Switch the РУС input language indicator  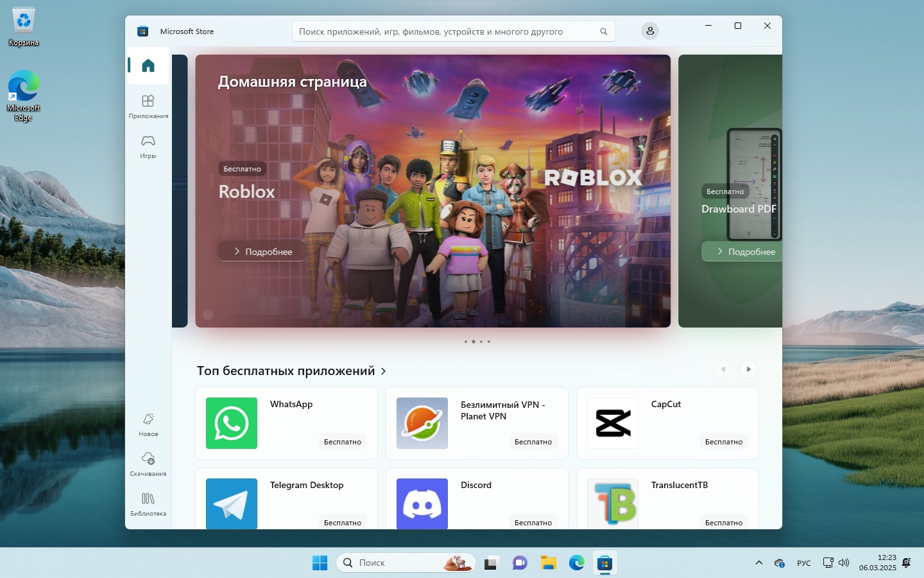point(804,563)
